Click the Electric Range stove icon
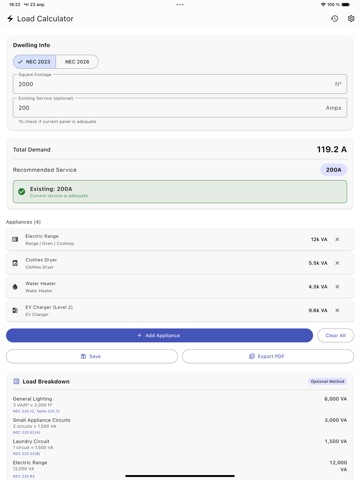 15,239
